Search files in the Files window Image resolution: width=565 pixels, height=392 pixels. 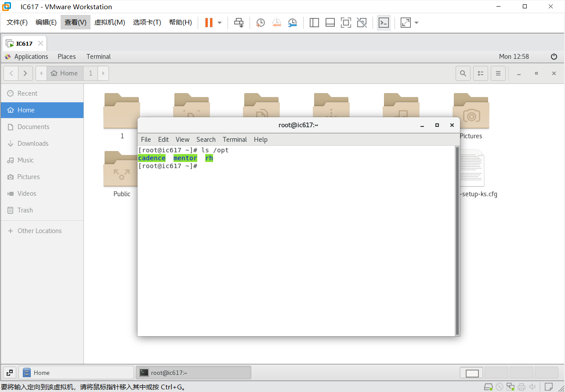[x=463, y=73]
